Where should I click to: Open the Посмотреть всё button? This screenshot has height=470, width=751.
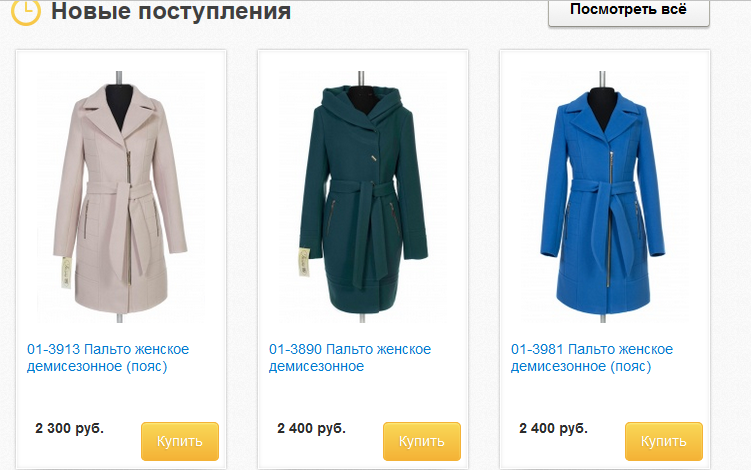click(628, 11)
